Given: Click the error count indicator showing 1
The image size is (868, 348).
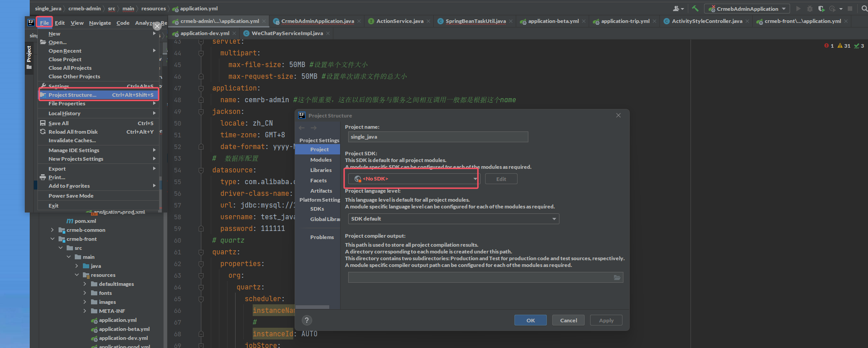Looking at the screenshot, I should point(829,46).
